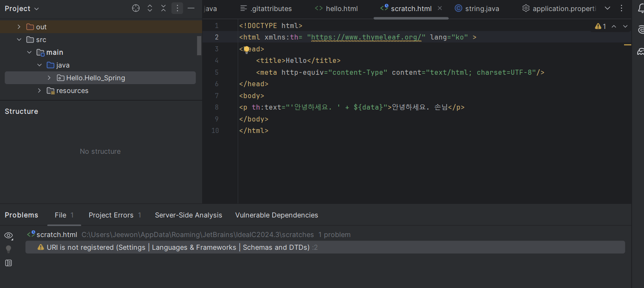Click the Project tree scrollbar
644x288 pixels.
(199, 45)
